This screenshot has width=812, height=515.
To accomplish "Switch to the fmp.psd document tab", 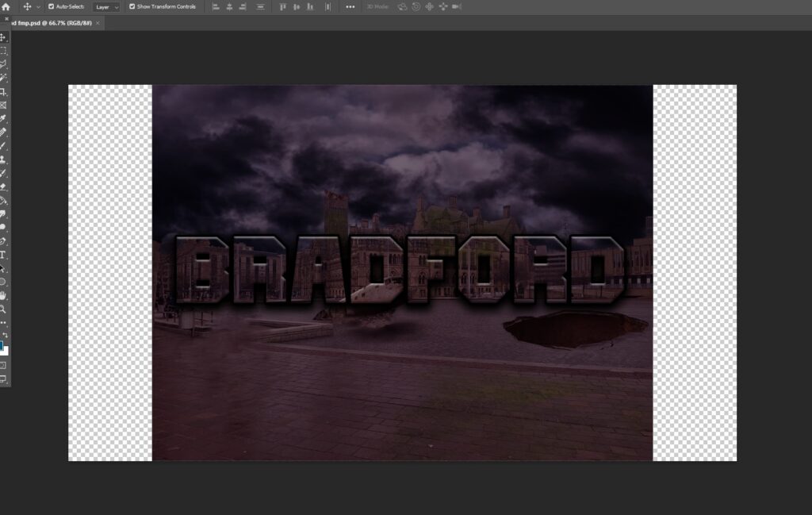I will tap(48, 23).
